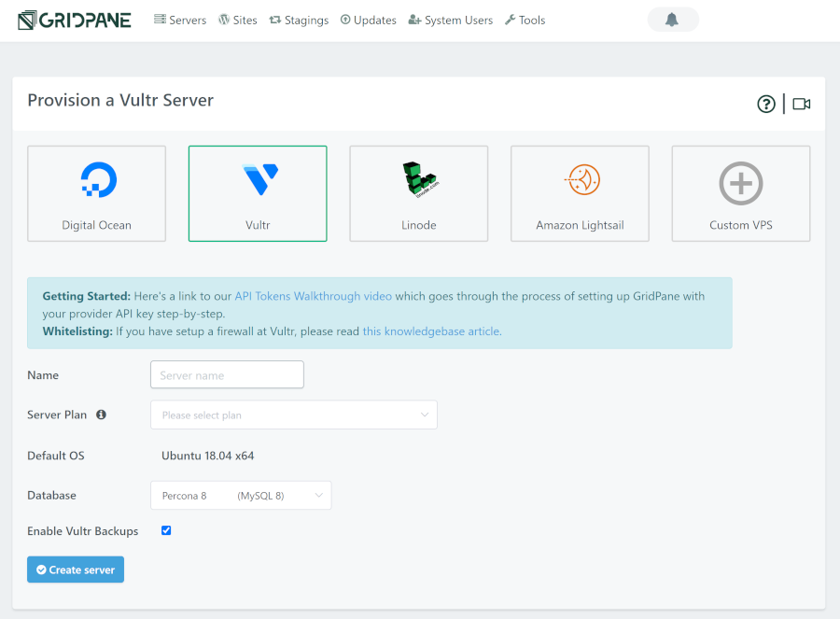
Task: Open the video tutorial camera icon
Action: [802, 104]
